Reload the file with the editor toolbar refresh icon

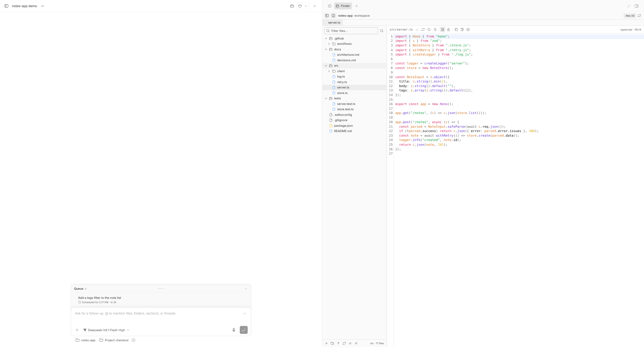click(423, 30)
